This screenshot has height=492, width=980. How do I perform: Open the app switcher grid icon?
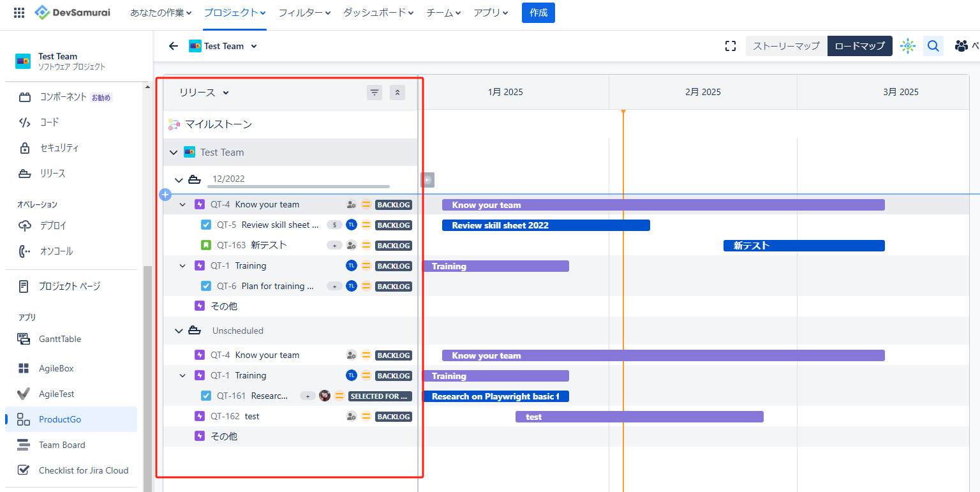tap(19, 13)
